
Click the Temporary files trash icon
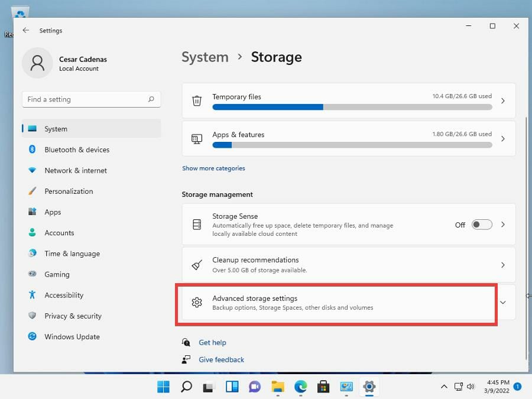pyautogui.click(x=197, y=101)
